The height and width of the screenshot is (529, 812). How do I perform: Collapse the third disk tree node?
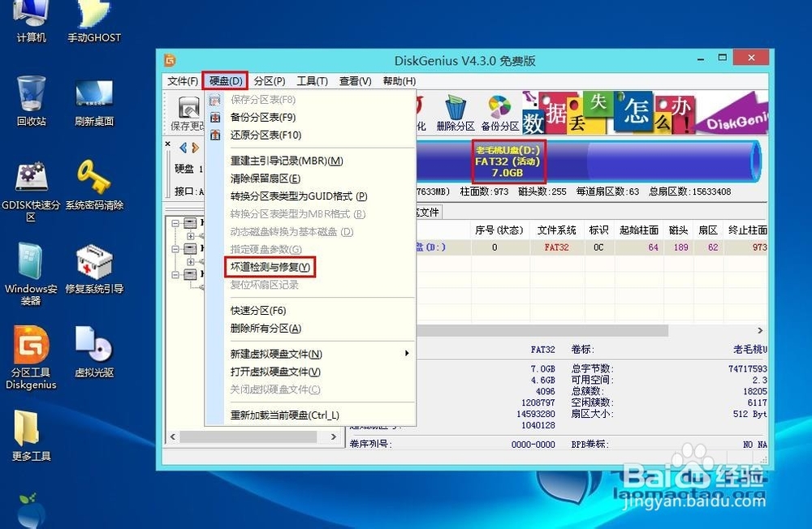point(175,275)
